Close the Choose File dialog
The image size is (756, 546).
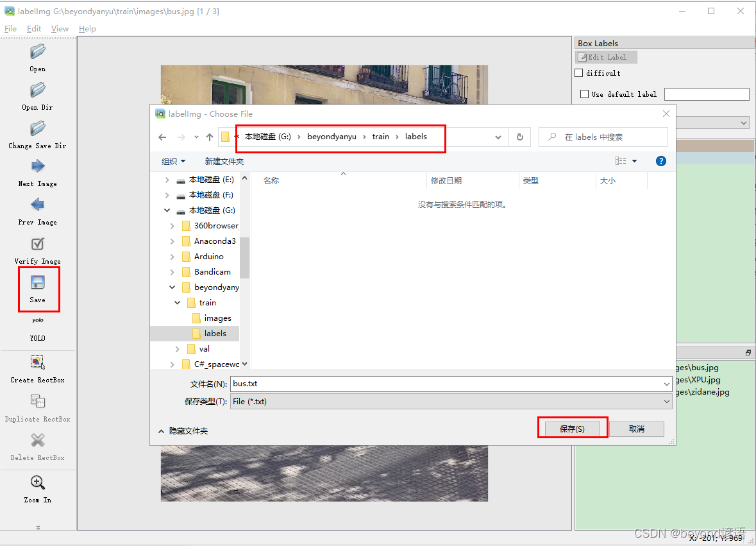point(666,114)
